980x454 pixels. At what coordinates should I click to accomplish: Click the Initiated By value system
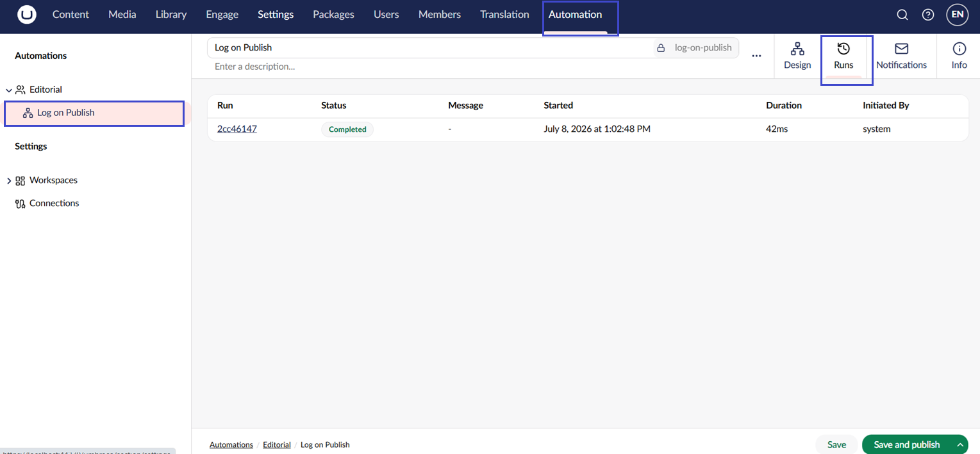[877, 129]
